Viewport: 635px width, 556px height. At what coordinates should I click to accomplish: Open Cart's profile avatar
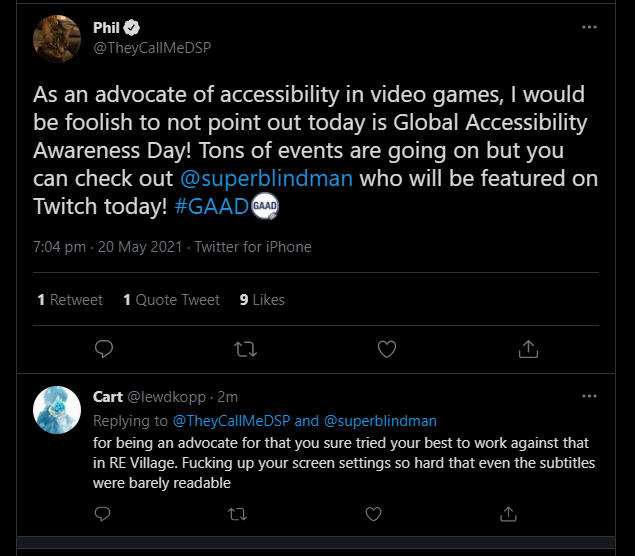tap(57, 410)
